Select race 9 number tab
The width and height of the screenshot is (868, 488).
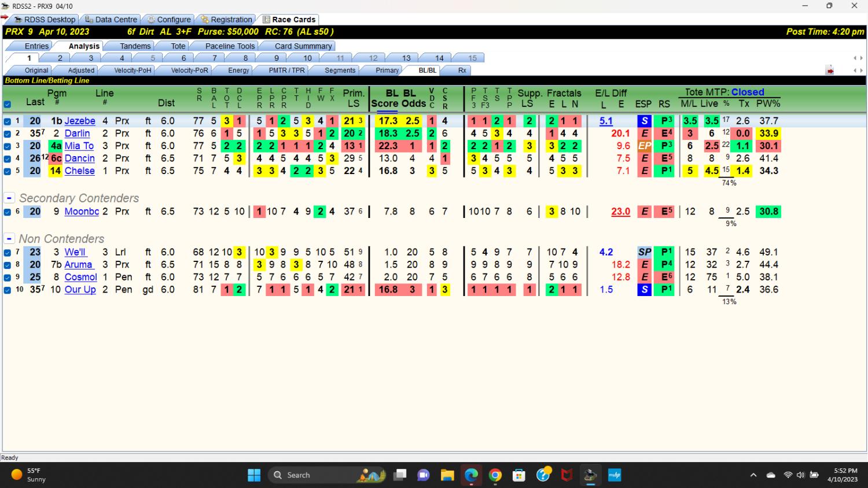coord(277,58)
